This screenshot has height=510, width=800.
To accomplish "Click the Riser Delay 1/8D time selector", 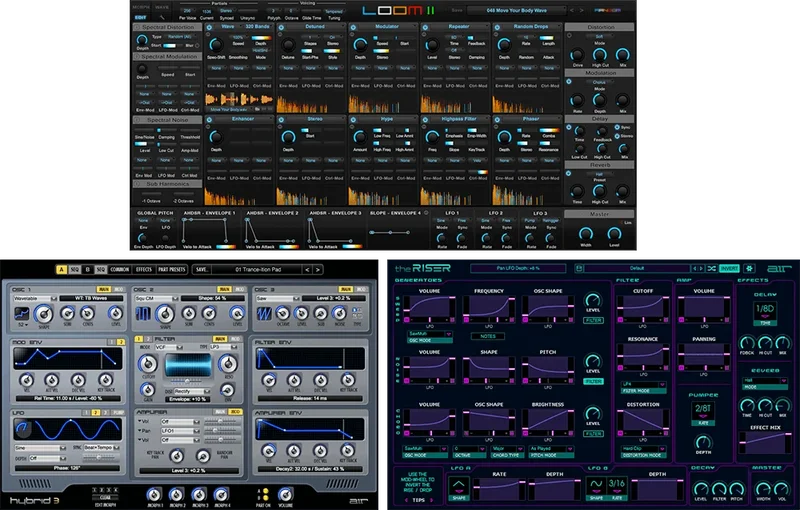I will 765,312.
